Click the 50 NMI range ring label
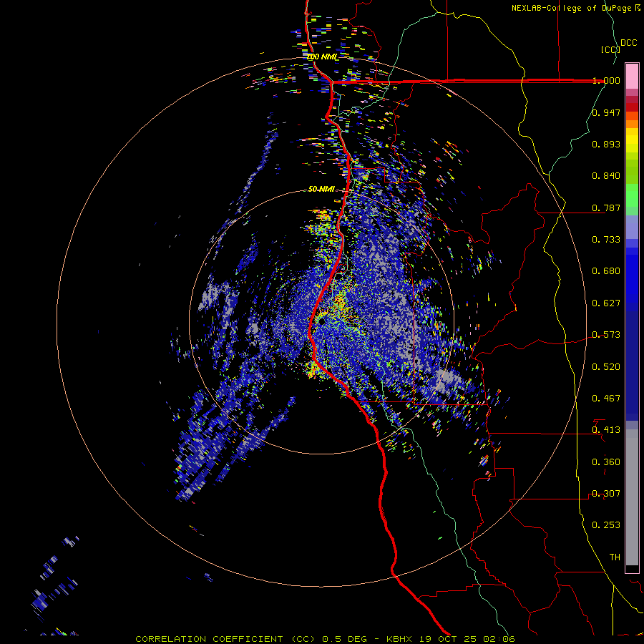644x644 pixels. pos(321,189)
